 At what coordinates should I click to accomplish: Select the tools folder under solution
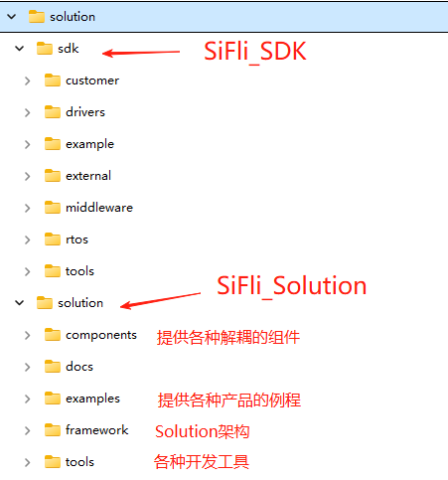coord(79,462)
